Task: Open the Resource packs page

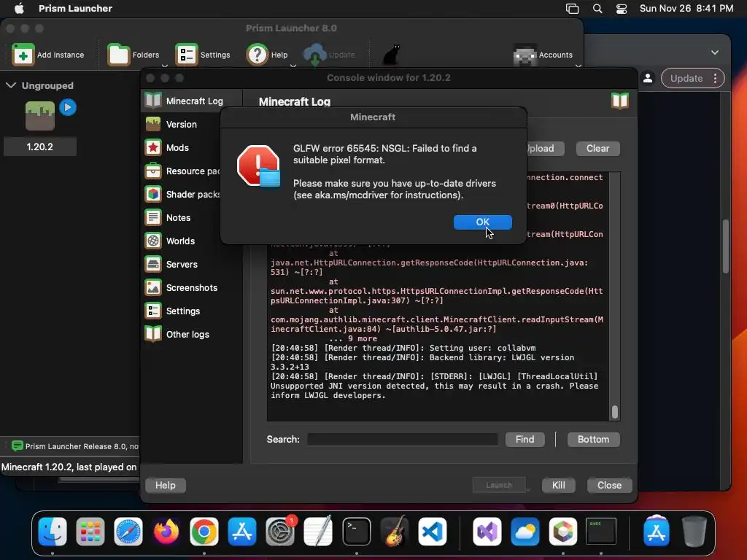Action: pos(182,171)
